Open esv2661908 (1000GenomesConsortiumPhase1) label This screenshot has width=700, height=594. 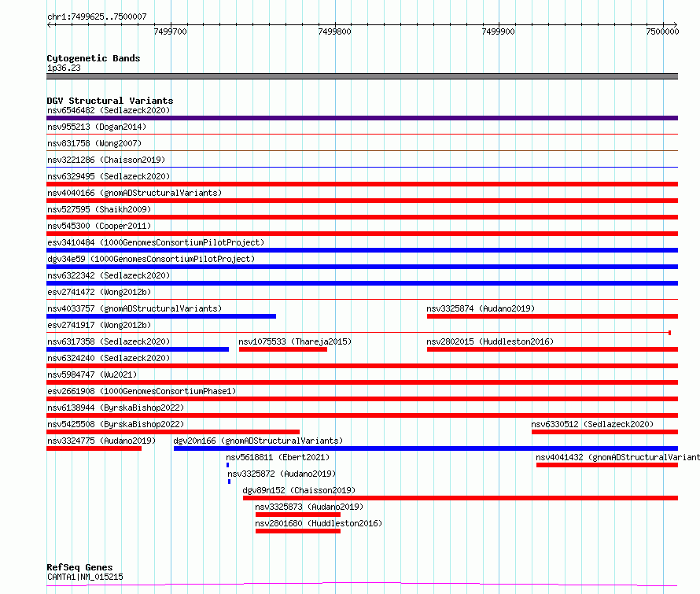point(142,391)
